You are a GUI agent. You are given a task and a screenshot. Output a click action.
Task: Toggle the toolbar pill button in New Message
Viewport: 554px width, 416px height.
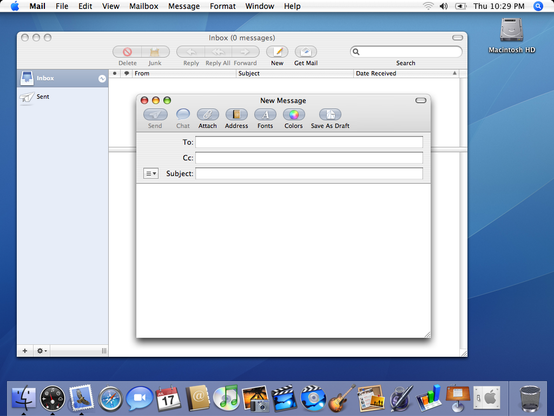coord(420,100)
